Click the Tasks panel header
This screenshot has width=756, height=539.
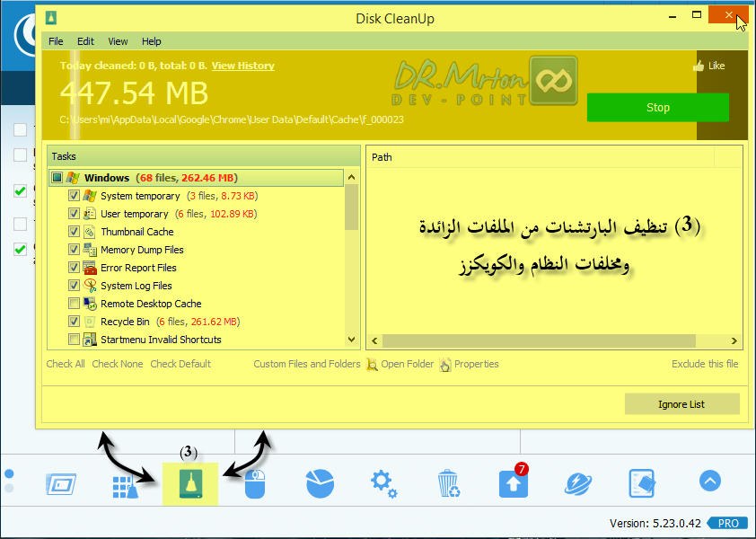[204, 156]
